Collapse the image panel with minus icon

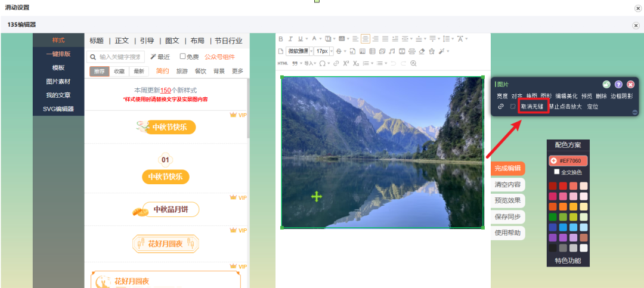coord(635,112)
